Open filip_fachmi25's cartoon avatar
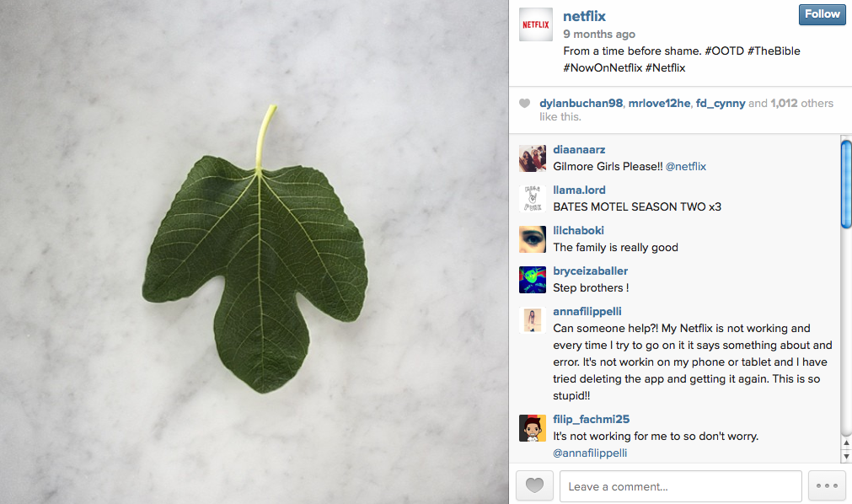The width and height of the screenshot is (852, 504). coord(533,428)
